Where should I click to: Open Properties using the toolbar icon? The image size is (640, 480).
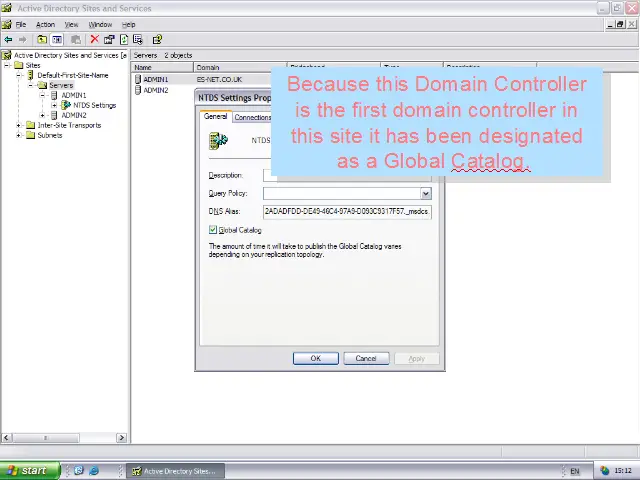coord(109,40)
